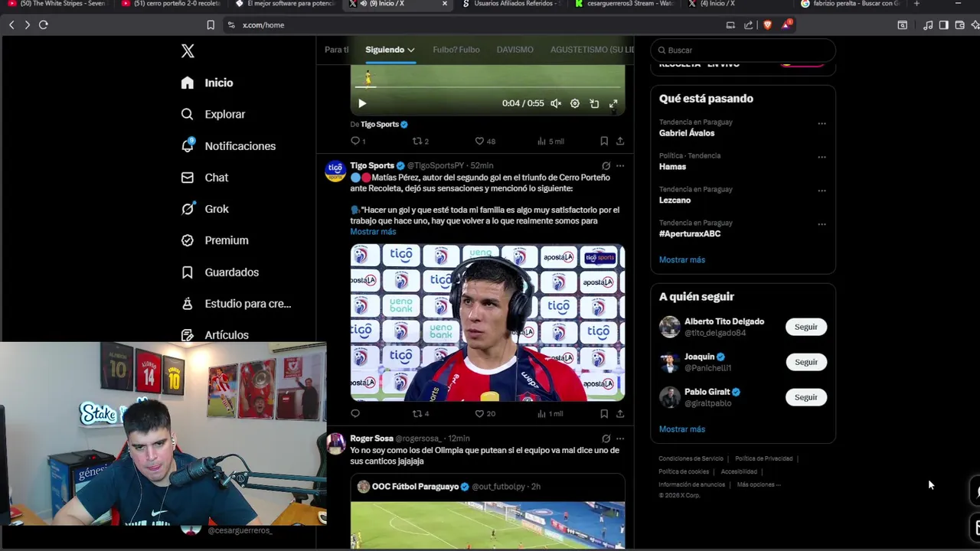Switch to Para ti tab
The image size is (980, 551).
pyautogui.click(x=336, y=50)
